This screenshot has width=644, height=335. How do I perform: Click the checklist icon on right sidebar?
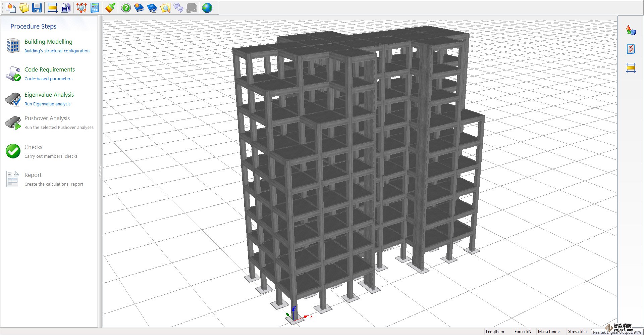pyautogui.click(x=631, y=49)
